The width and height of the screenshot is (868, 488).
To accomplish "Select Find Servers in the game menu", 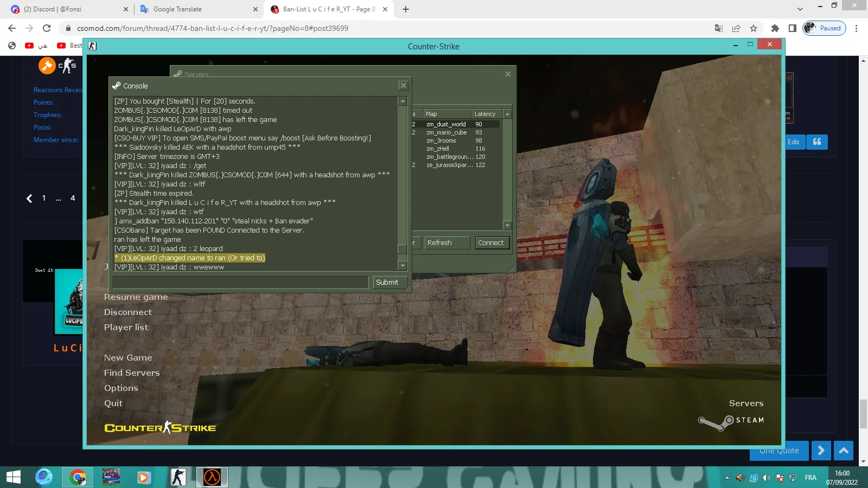I will pyautogui.click(x=132, y=373).
